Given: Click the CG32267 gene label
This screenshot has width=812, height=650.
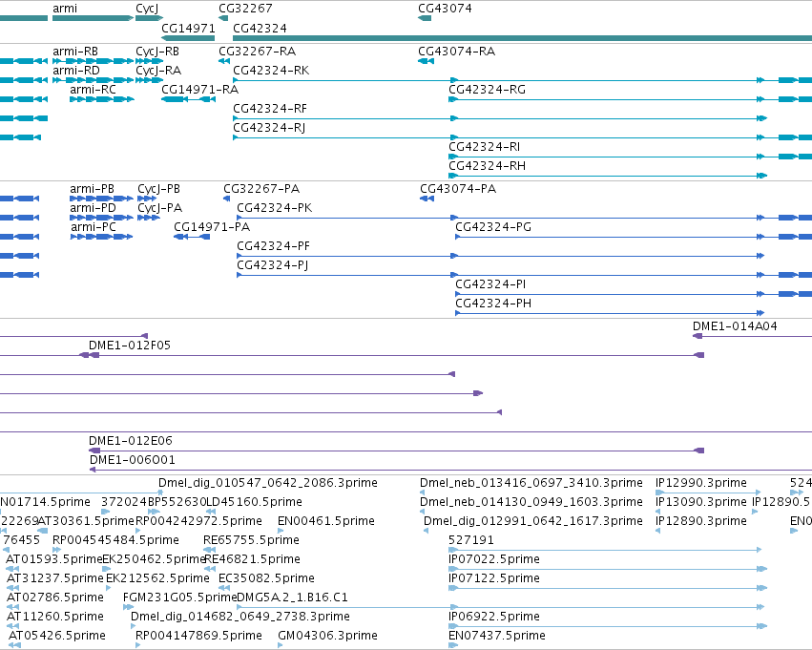Looking at the screenshot, I should [245, 9].
